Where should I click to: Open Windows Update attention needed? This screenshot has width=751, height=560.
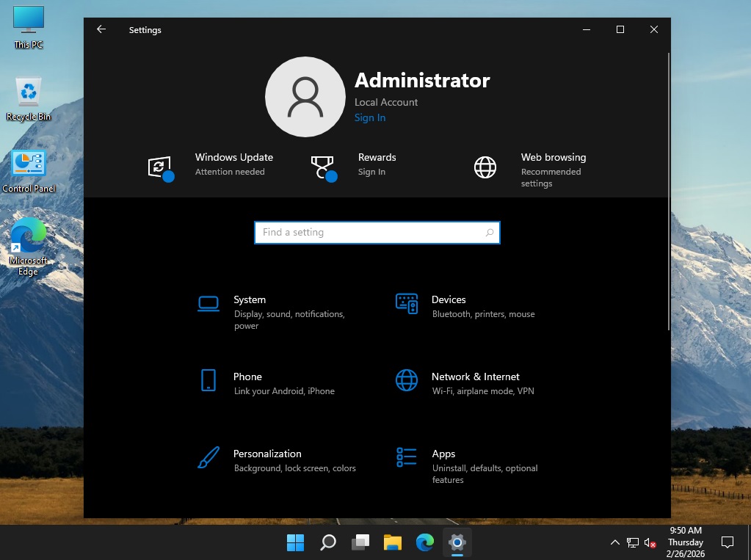[x=233, y=164]
